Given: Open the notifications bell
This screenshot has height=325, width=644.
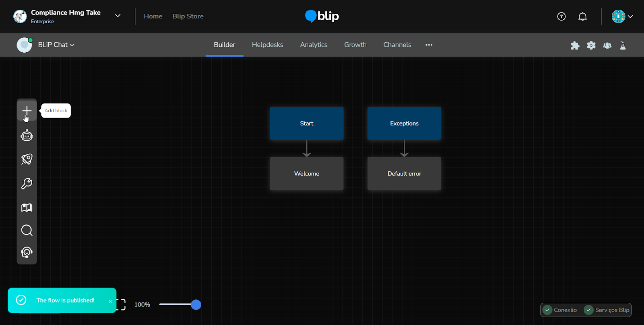Looking at the screenshot, I should (582, 16).
